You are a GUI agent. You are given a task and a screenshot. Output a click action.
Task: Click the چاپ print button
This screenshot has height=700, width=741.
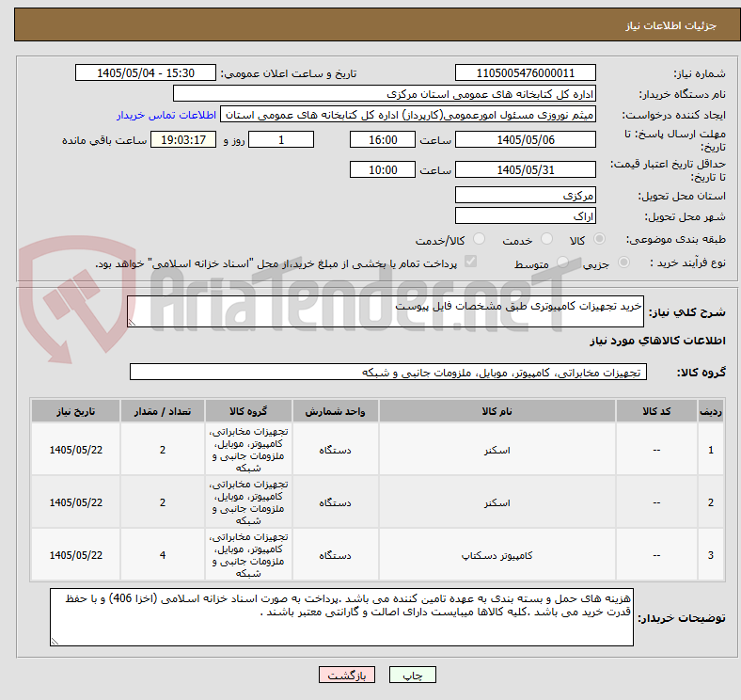click(x=413, y=675)
